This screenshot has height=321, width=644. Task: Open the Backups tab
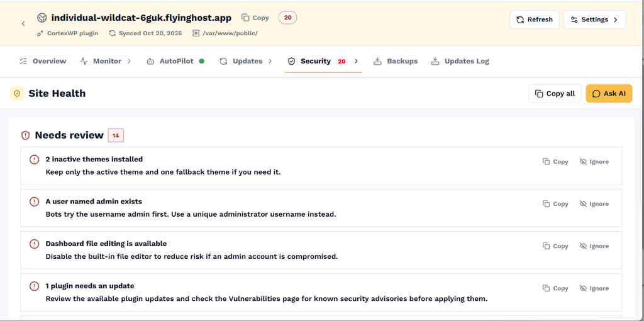pyautogui.click(x=396, y=61)
